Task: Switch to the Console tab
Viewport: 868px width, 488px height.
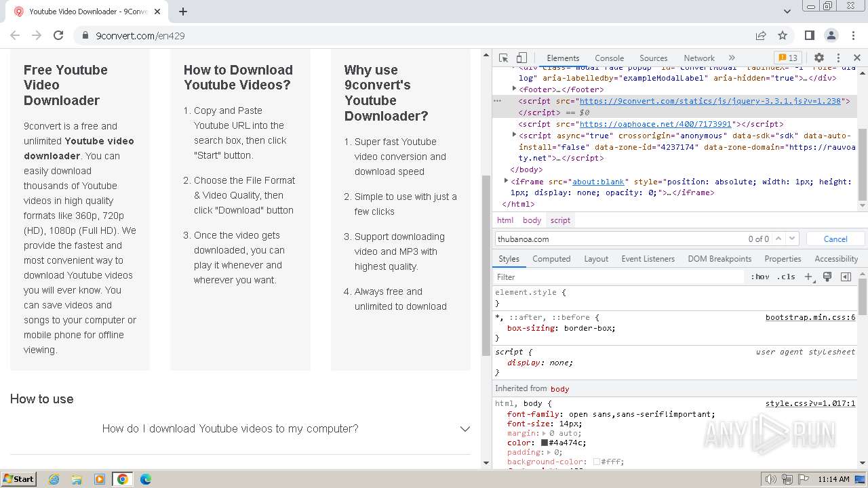Action: tap(609, 58)
